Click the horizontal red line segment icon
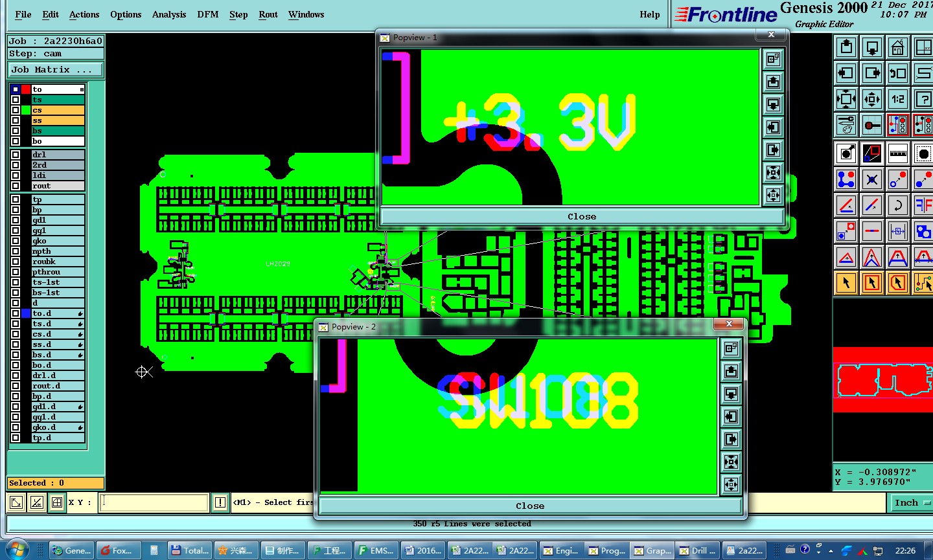933x560 pixels. (872, 231)
